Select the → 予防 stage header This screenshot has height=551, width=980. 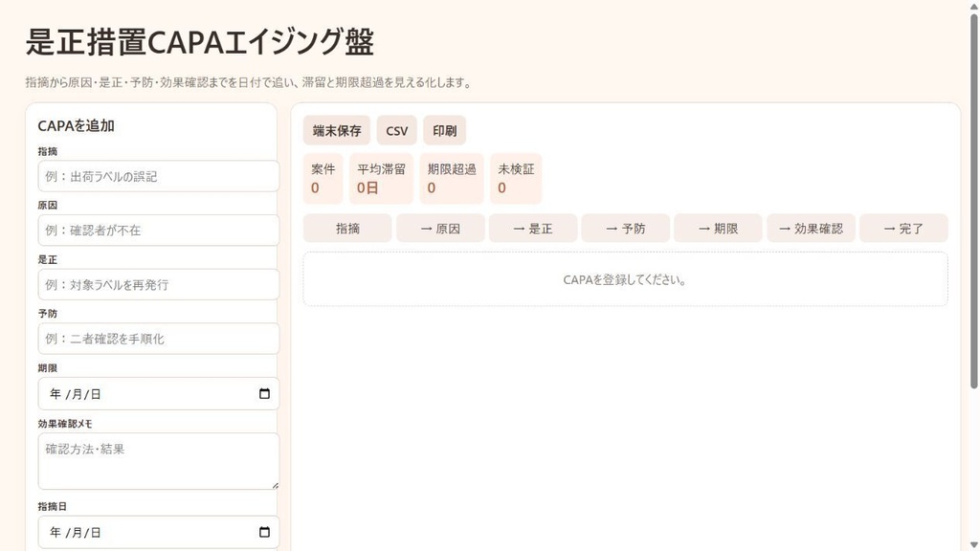tap(626, 228)
